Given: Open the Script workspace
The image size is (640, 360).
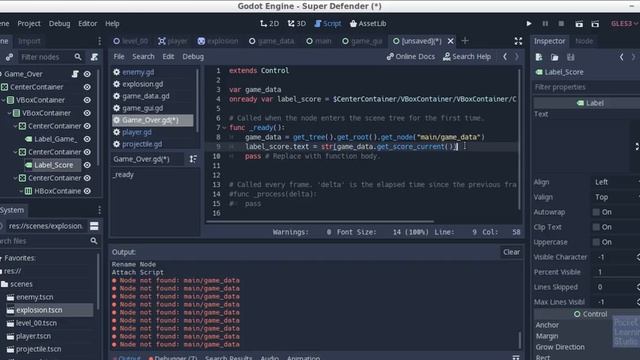Looking at the screenshot, I should 328,24.
